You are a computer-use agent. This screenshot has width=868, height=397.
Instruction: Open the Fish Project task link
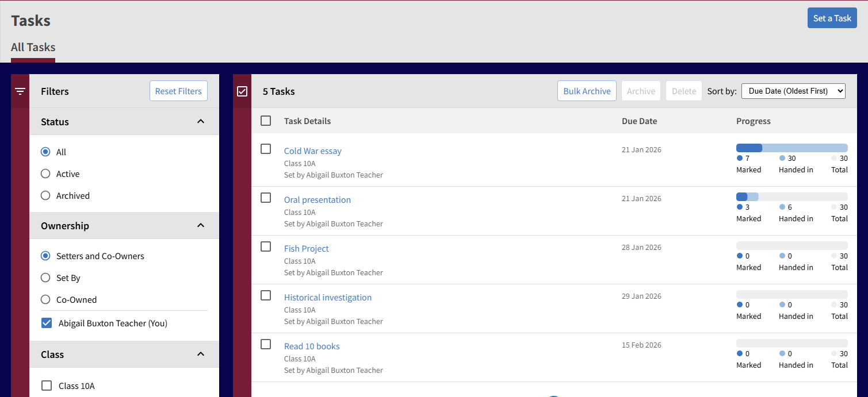307,249
